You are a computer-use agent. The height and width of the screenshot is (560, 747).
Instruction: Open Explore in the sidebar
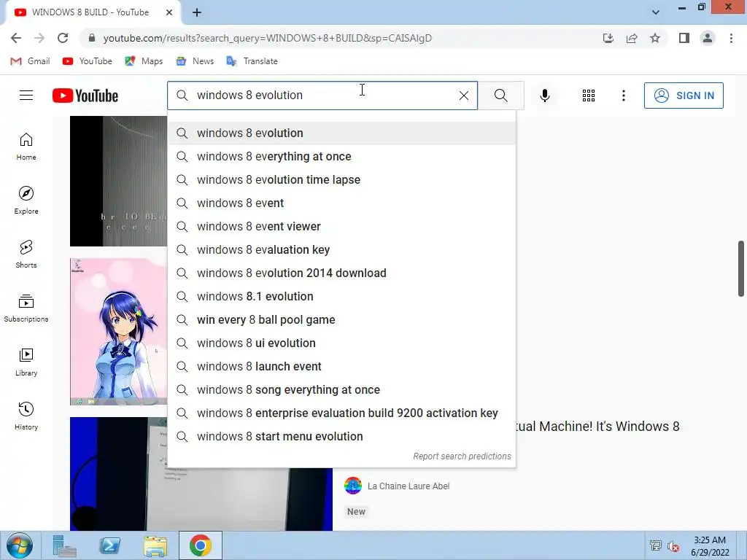(26, 201)
